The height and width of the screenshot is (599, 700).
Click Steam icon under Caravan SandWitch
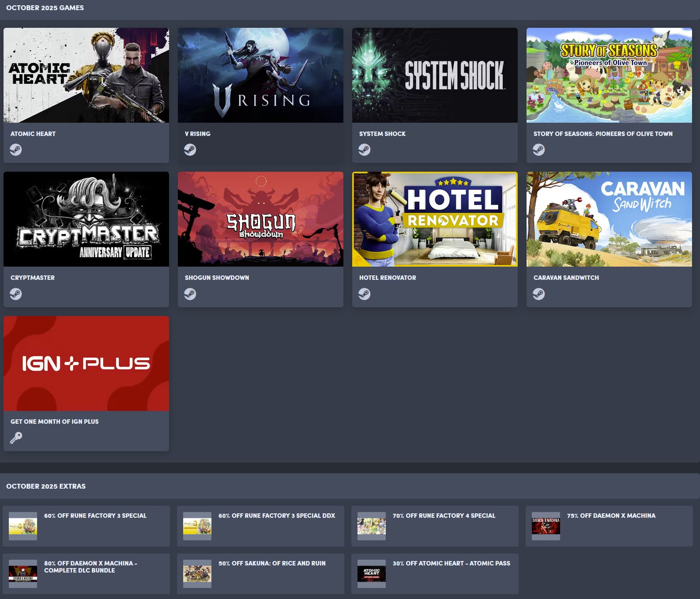[x=539, y=294]
